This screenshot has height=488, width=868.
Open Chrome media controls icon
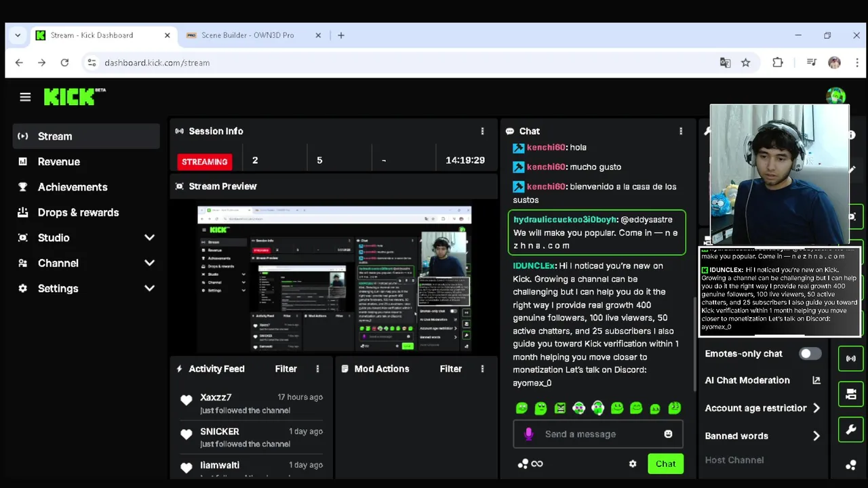pyautogui.click(x=812, y=62)
